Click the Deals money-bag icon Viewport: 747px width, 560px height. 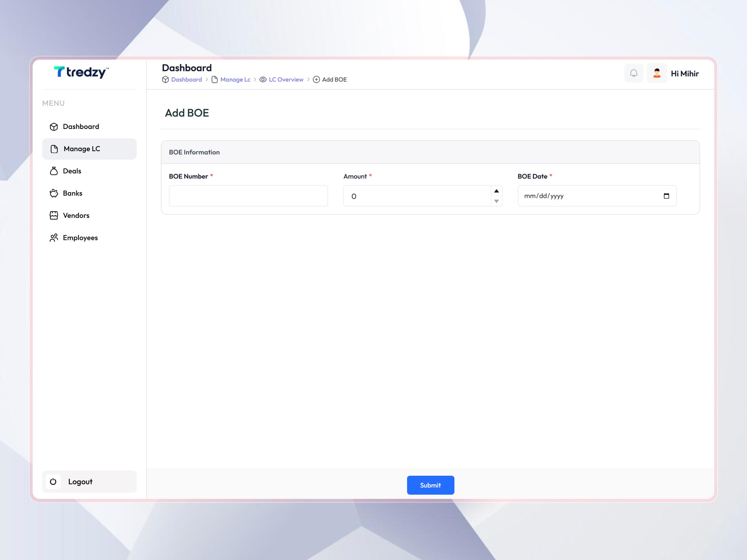(54, 171)
